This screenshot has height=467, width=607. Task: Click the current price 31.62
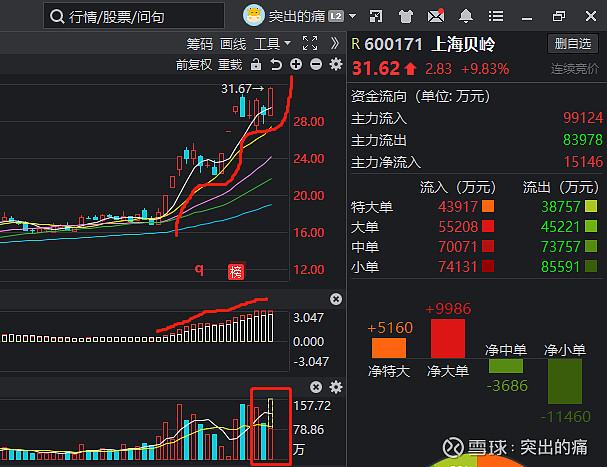click(x=376, y=69)
